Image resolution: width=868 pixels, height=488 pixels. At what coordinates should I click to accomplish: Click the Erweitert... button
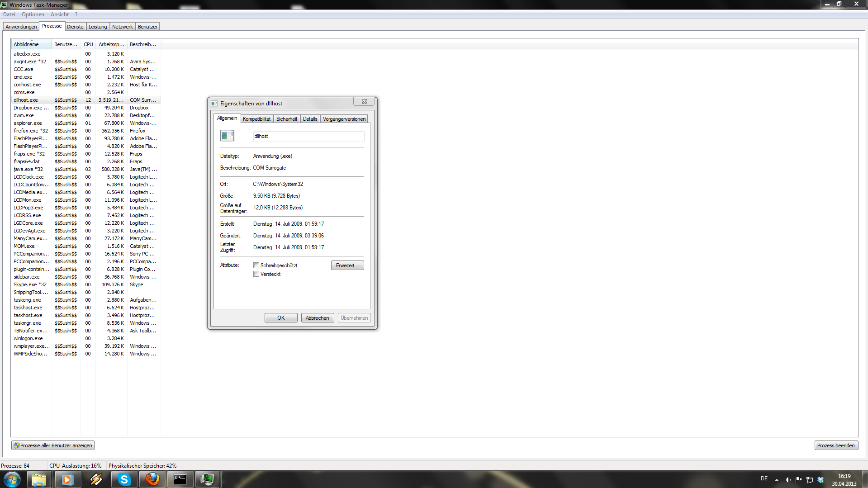coord(347,265)
